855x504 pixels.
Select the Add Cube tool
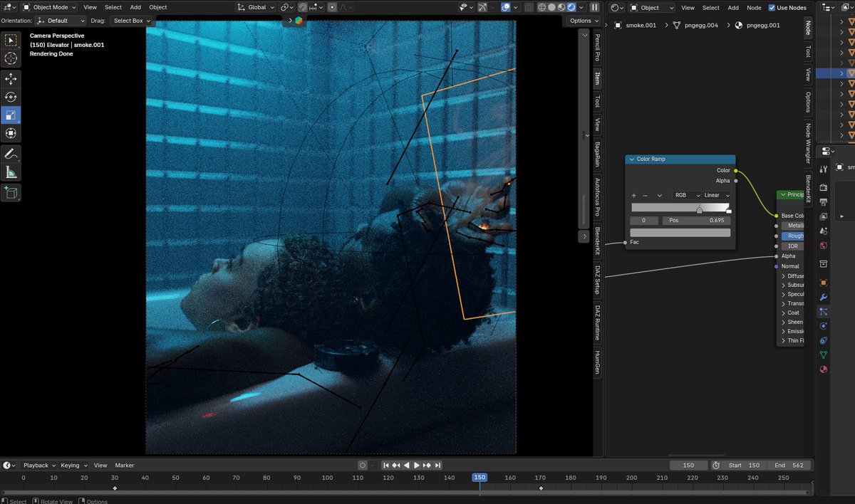pos(11,193)
